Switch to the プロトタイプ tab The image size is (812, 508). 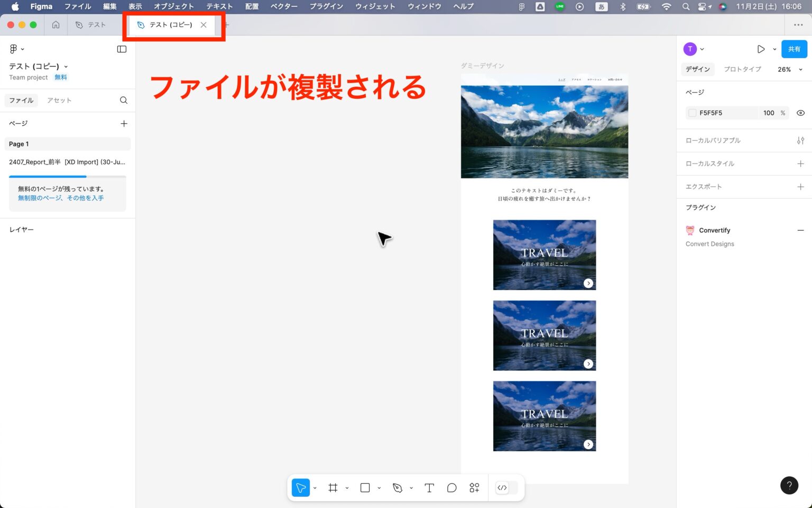coord(742,69)
